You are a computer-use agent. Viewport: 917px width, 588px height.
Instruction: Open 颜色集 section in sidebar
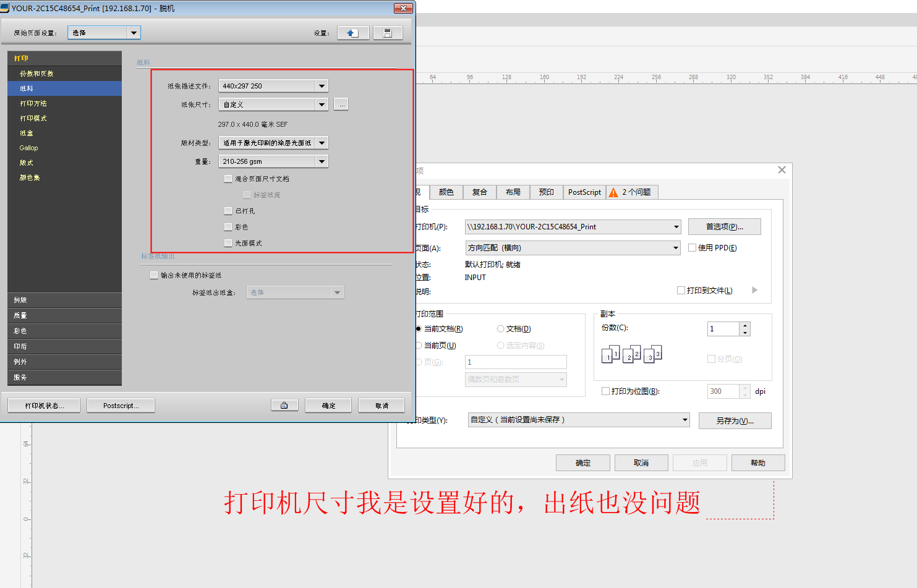coord(64,177)
